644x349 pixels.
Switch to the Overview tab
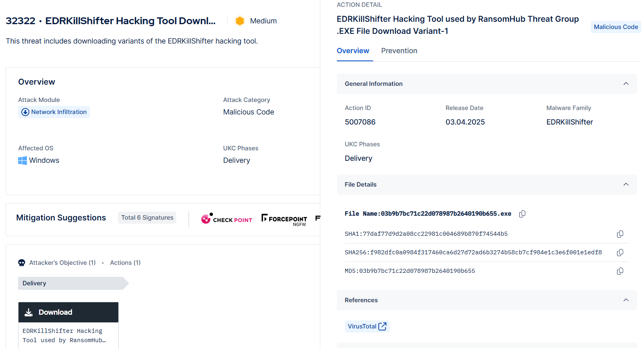[353, 51]
